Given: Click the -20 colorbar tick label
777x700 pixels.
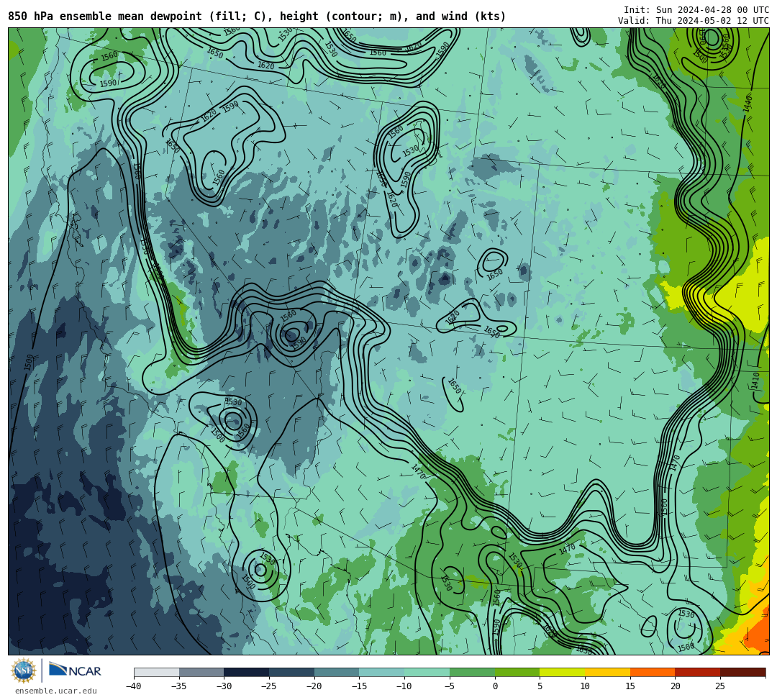Looking at the screenshot, I should tap(314, 686).
